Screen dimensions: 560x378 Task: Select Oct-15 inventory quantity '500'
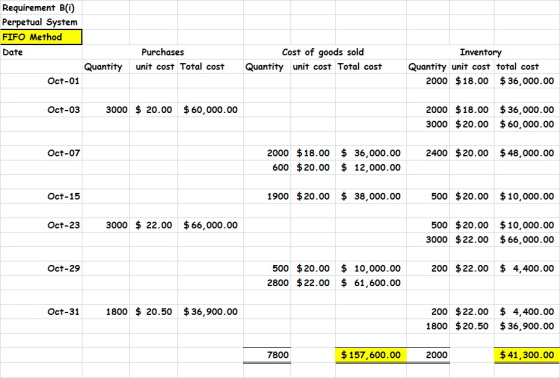click(428, 196)
